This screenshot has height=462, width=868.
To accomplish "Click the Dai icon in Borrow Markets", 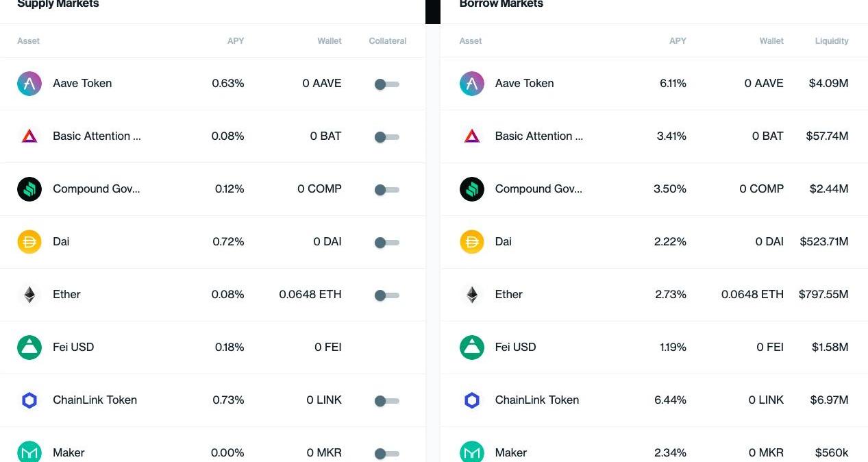I will tap(472, 242).
